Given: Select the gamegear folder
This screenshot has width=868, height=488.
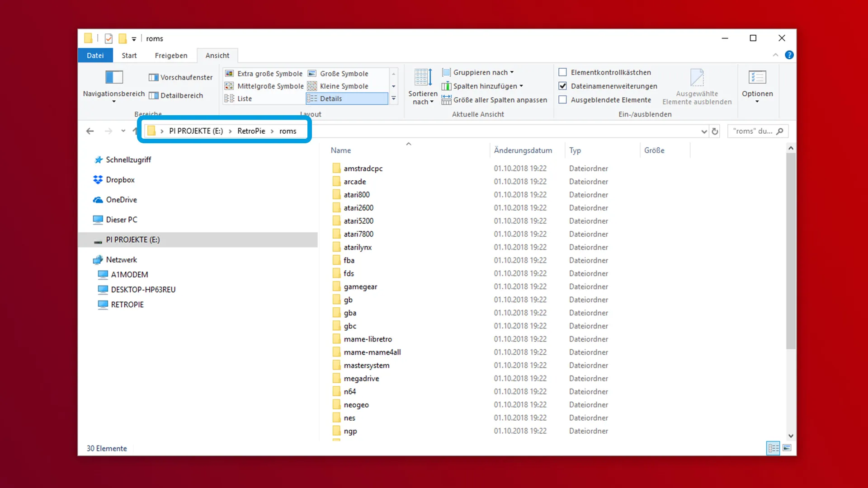Looking at the screenshot, I should [360, 286].
